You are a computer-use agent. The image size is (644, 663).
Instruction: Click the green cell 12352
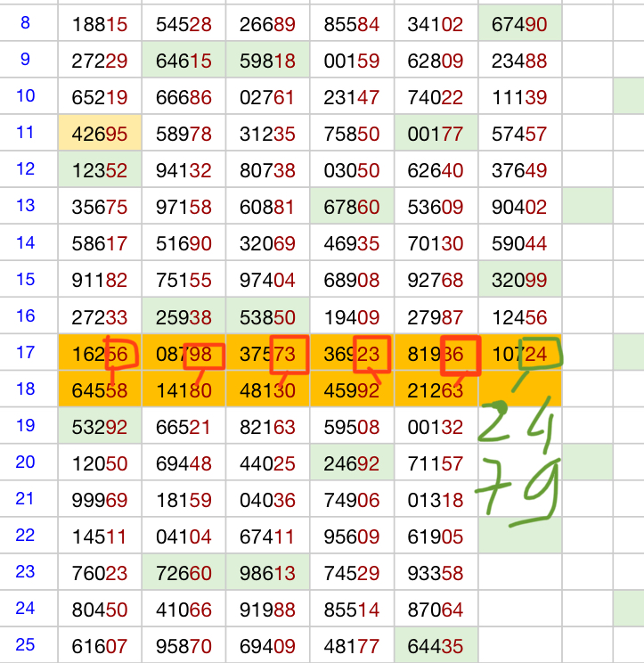click(100, 170)
